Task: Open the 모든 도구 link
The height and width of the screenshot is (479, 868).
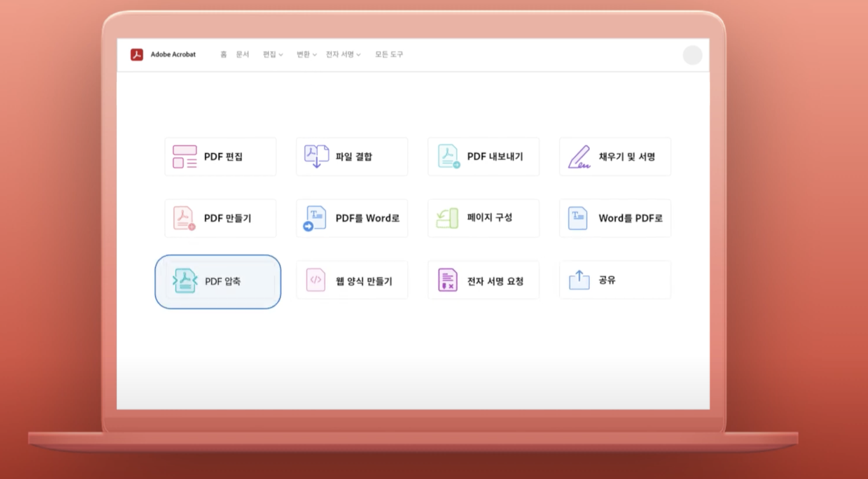Action: pyautogui.click(x=389, y=54)
